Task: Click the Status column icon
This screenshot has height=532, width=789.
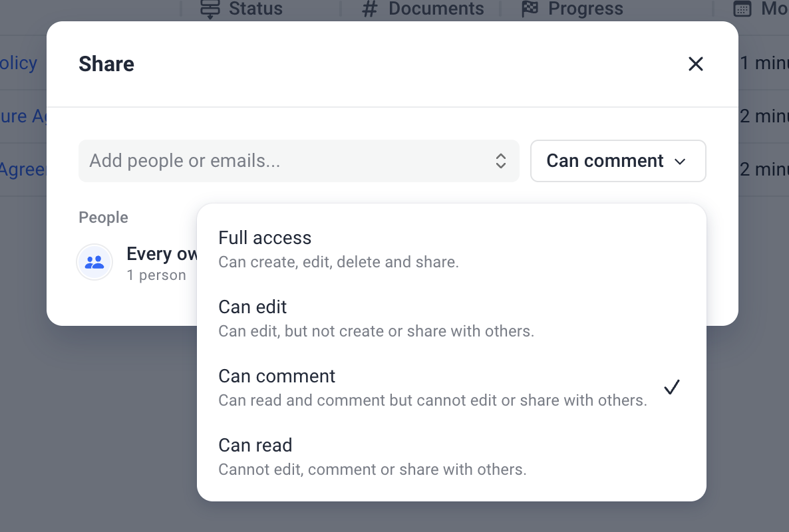Action: (210, 9)
